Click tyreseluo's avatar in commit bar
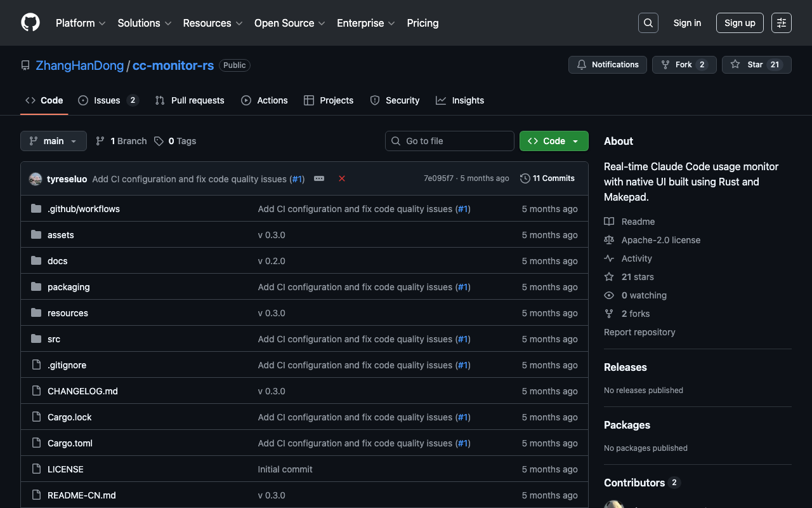Image resolution: width=812 pixels, height=508 pixels. point(36,179)
